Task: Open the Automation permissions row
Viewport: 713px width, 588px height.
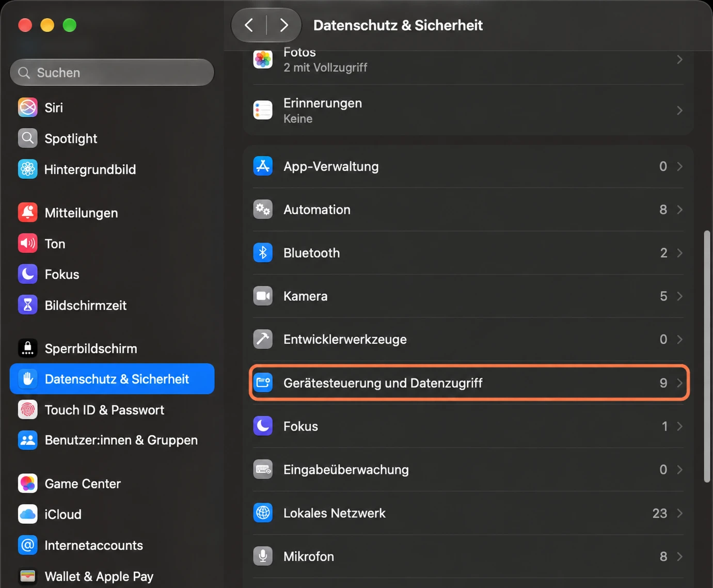Action: pyautogui.click(x=468, y=210)
